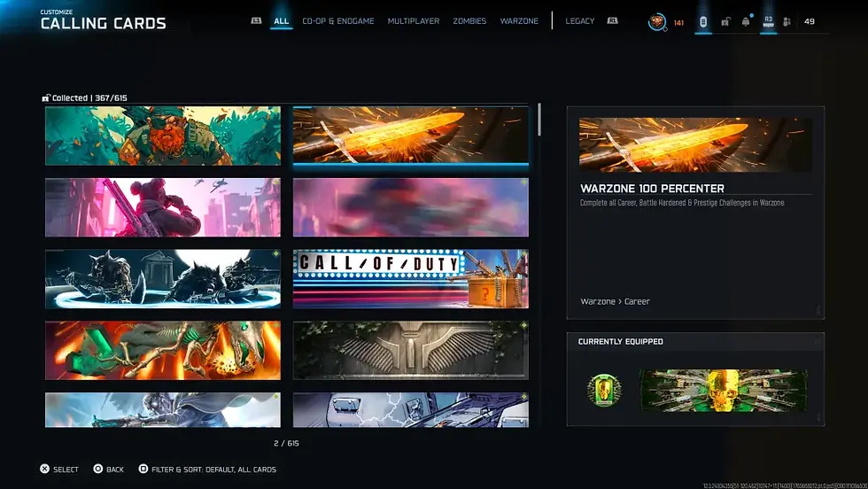The width and height of the screenshot is (868, 489).
Task: Click the padlock icon beside Collected count
Action: 46,98
